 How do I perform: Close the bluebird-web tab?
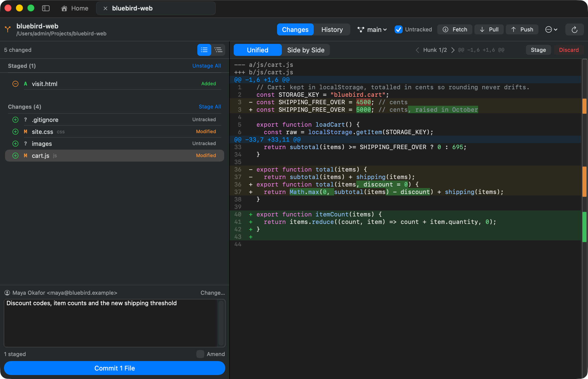tap(105, 8)
